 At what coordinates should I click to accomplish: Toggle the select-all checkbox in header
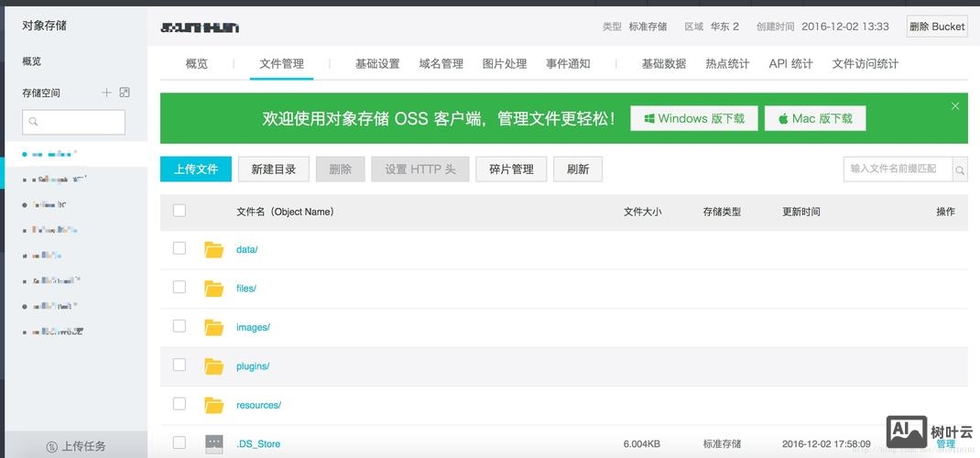click(180, 211)
